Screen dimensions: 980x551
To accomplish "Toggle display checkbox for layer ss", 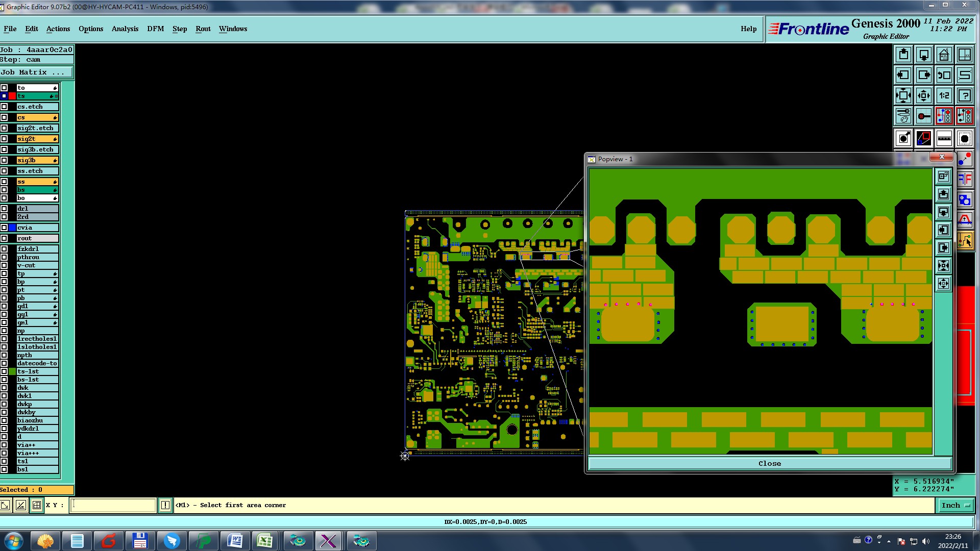I will tap(4, 182).
